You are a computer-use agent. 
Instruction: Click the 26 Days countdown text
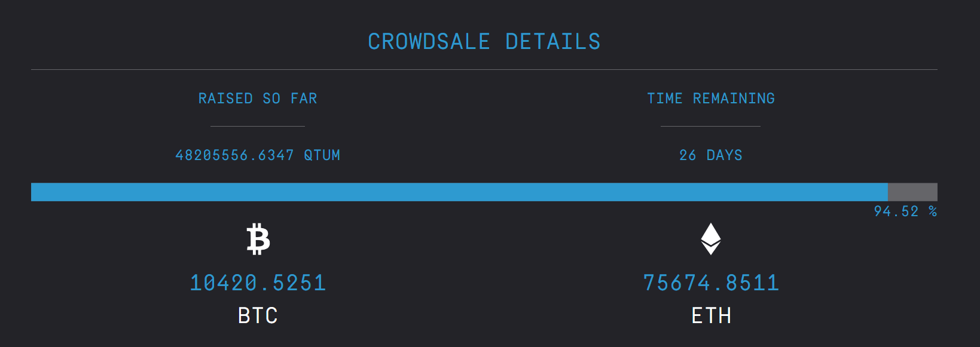711,155
